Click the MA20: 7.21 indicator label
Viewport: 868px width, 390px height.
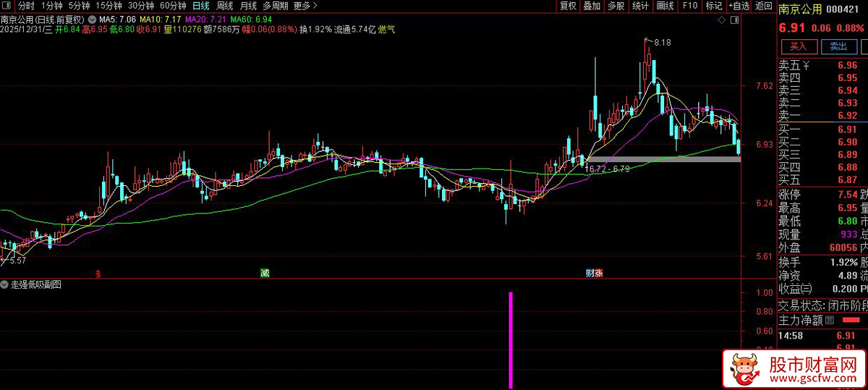coord(206,18)
